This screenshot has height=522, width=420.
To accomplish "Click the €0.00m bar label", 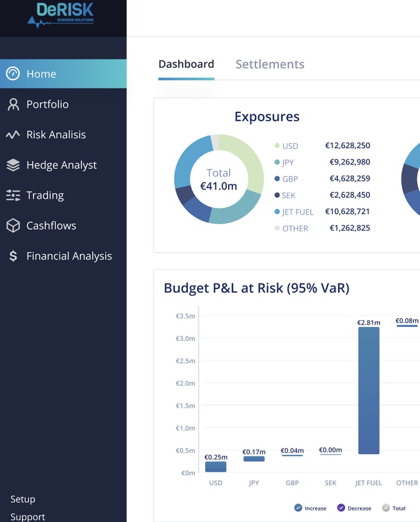I will coord(330,450).
